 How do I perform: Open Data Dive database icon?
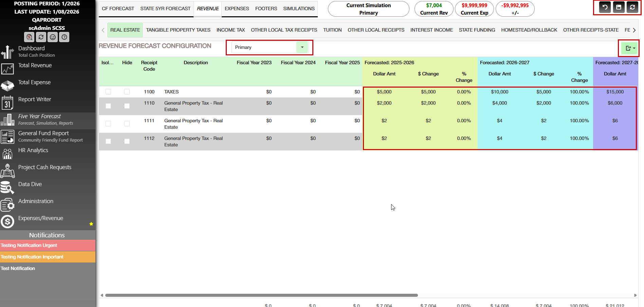(x=7, y=187)
